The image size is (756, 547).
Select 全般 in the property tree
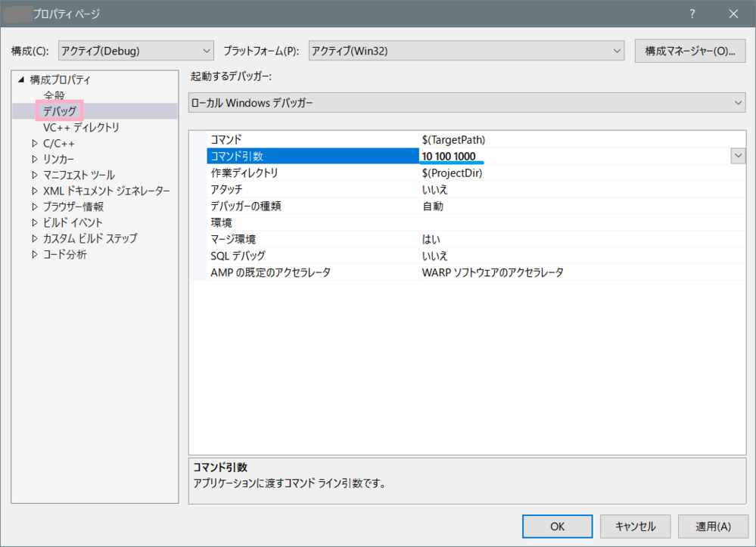[54, 96]
